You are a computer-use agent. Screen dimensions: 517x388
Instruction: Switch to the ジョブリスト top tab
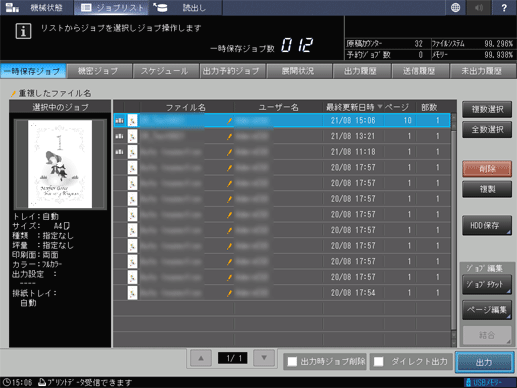point(111,7)
